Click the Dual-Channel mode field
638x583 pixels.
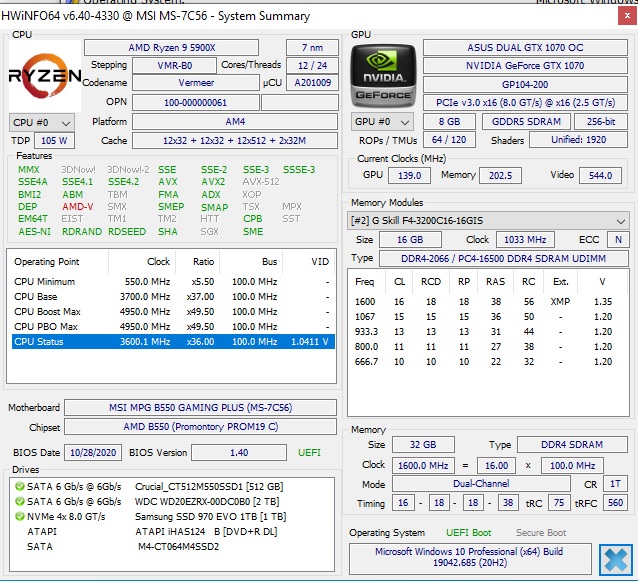[481, 484]
